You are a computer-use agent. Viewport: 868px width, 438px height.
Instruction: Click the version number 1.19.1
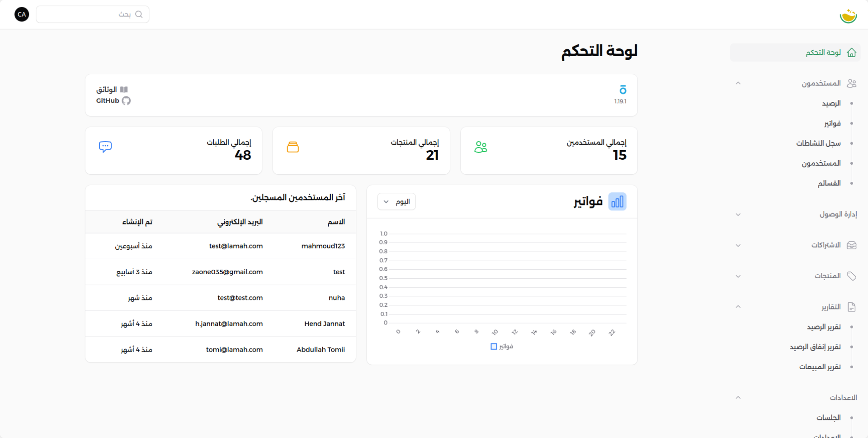(620, 101)
